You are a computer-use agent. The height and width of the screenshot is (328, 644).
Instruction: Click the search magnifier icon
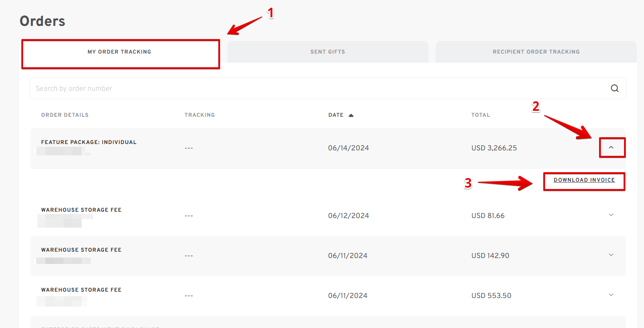click(x=615, y=88)
